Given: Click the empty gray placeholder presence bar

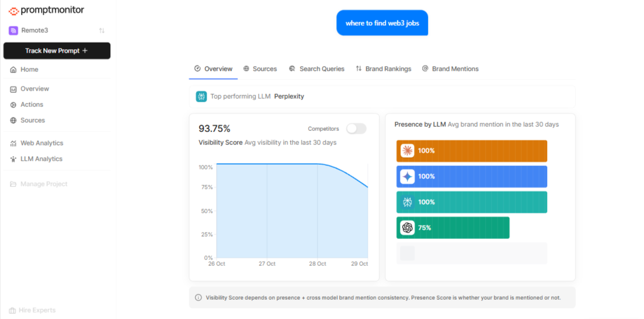Looking at the screenshot, I should point(472,253).
